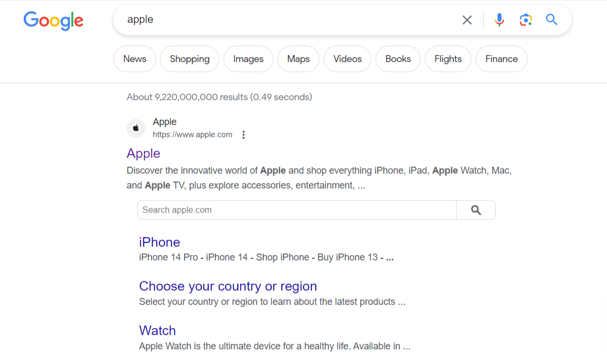Image resolution: width=607 pixels, height=364 pixels.
Task: Click the Search apple.com input field
Action: (x=297, y=210)
